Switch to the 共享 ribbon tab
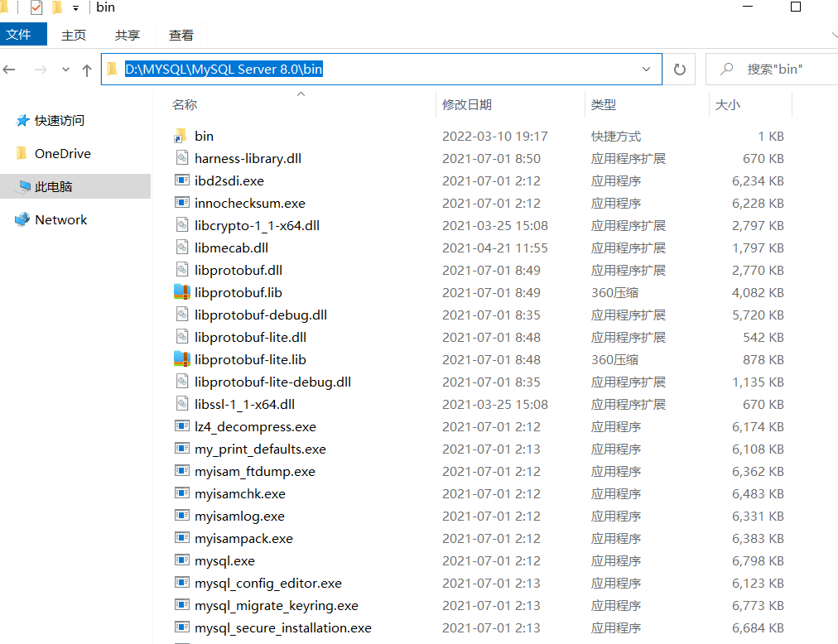This screenshot has height=644, width=838. click(x=128, y=35)
